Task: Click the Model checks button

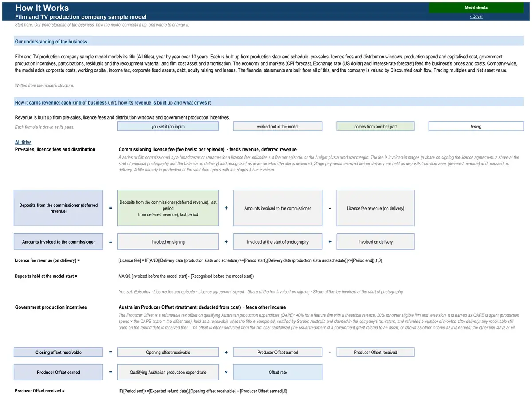Action: click(x=476, y=8)
